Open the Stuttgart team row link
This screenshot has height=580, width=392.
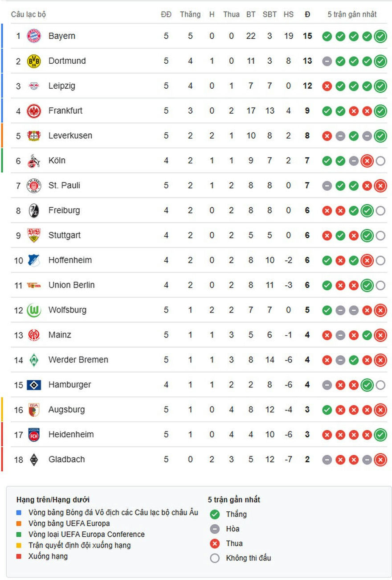[x=64, y=235]
